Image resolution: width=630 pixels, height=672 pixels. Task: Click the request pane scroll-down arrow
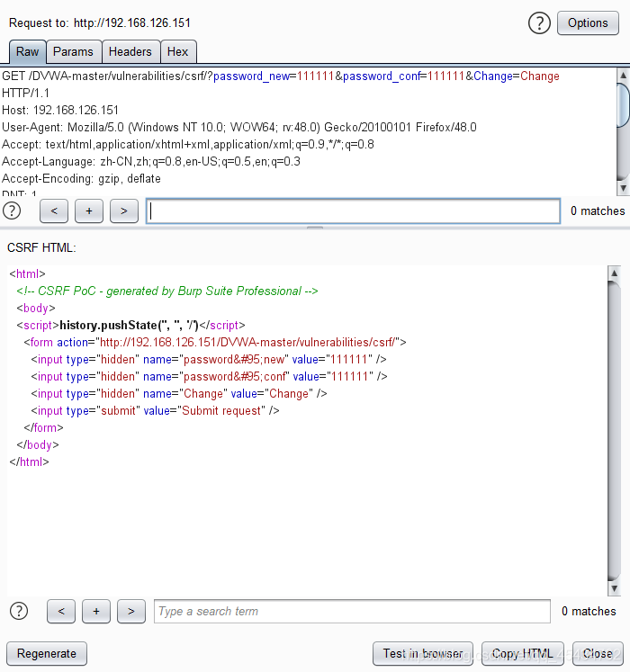coord(623,189)
